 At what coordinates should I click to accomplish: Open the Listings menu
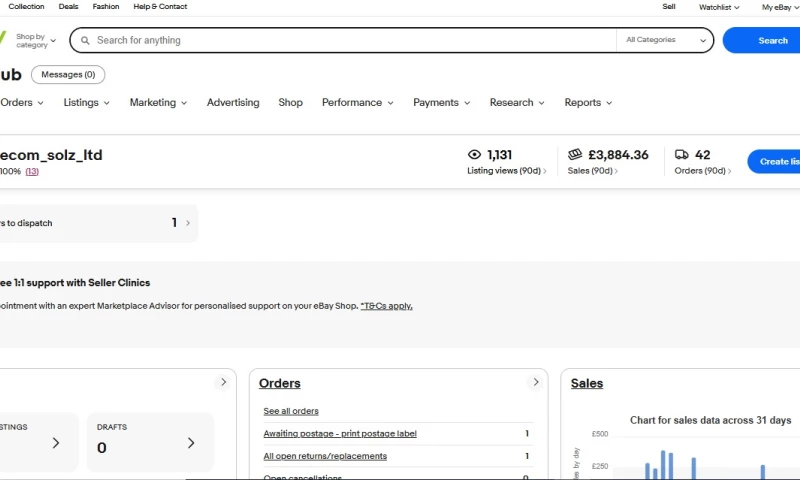(87, 103)
